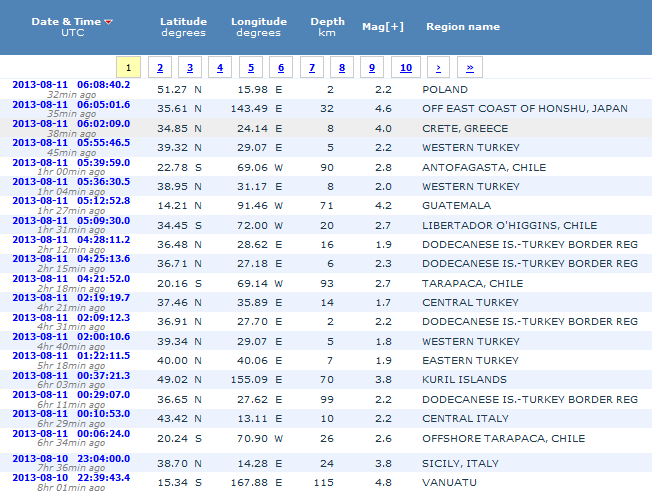Screen dimensions: 652x491
Task: Go to page 4
Action: [220, 67]
